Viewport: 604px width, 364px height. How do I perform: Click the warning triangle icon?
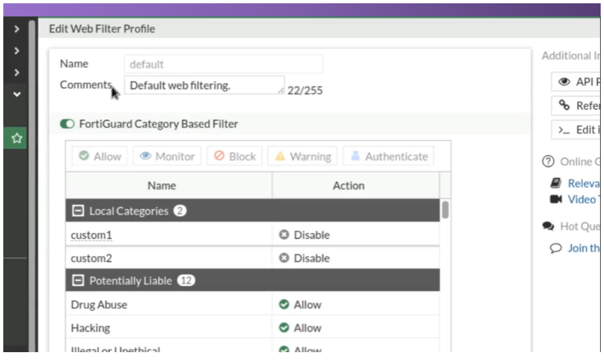[x=280, y=156]
